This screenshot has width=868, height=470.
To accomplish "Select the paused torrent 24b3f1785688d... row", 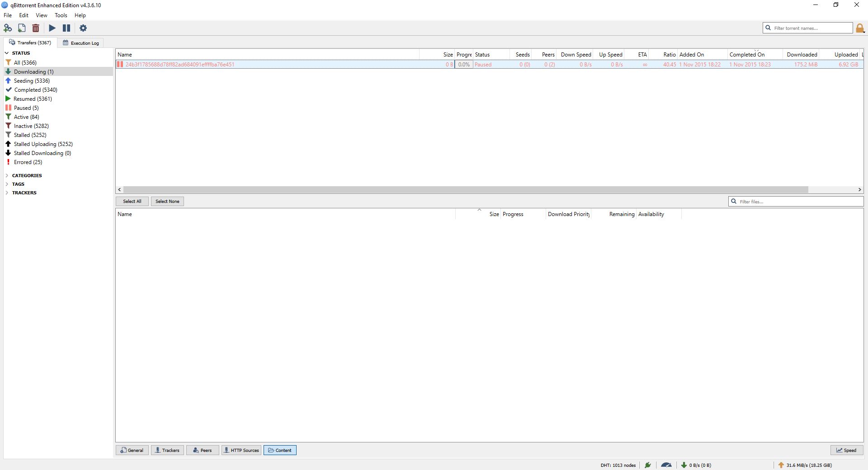I will (x=490, y=64).
